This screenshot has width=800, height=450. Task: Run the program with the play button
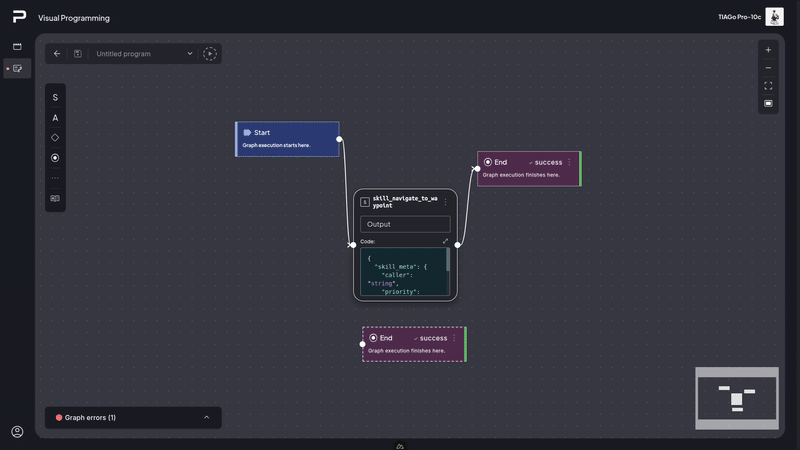(210, 54)
